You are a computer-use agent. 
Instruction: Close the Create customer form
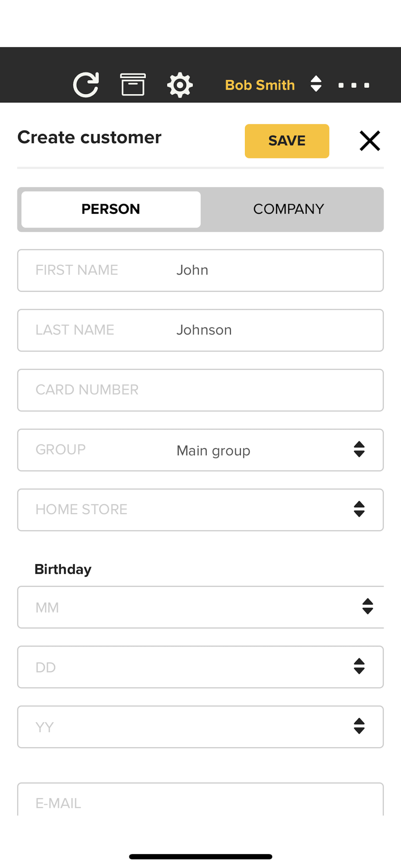(370, 141)
